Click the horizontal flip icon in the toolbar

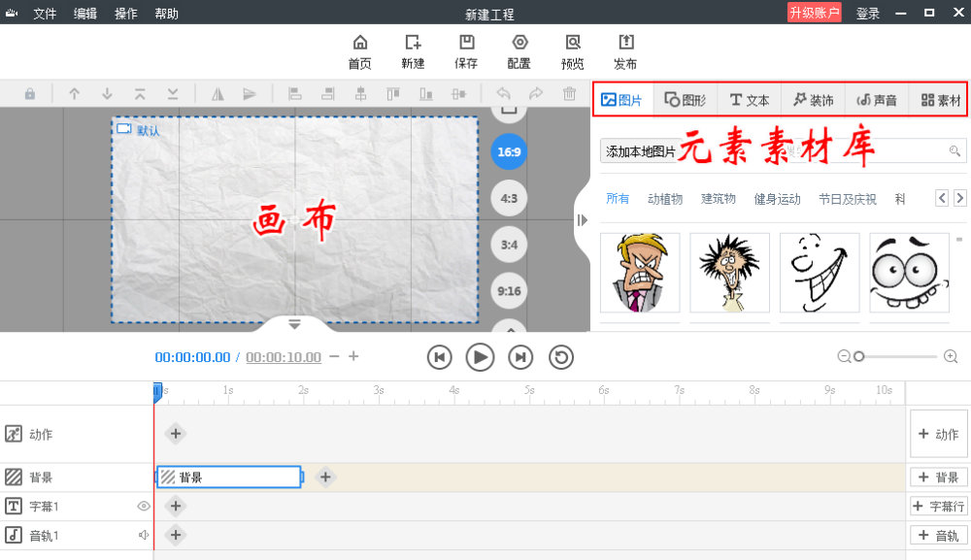218,93
